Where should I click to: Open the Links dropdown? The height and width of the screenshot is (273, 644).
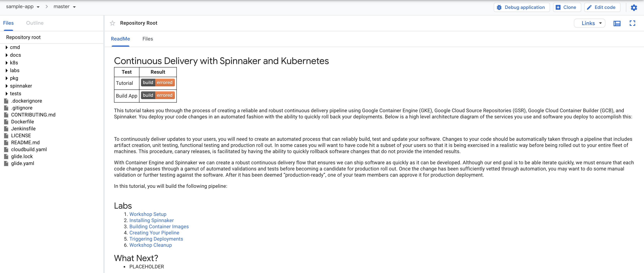click(x=589, y=23)
